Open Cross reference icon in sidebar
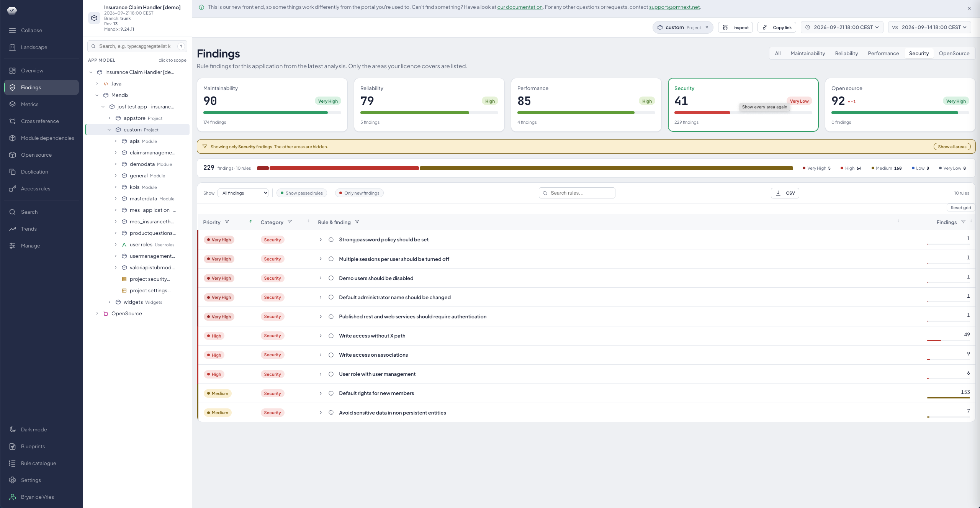The height and width of the screenshot is (508, 980). (x=13, y=121)
